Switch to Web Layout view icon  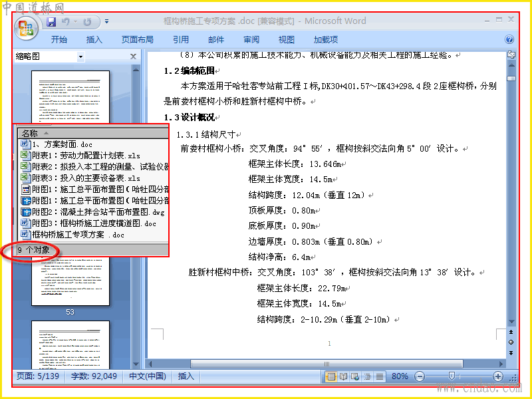(x=355, y=376)
